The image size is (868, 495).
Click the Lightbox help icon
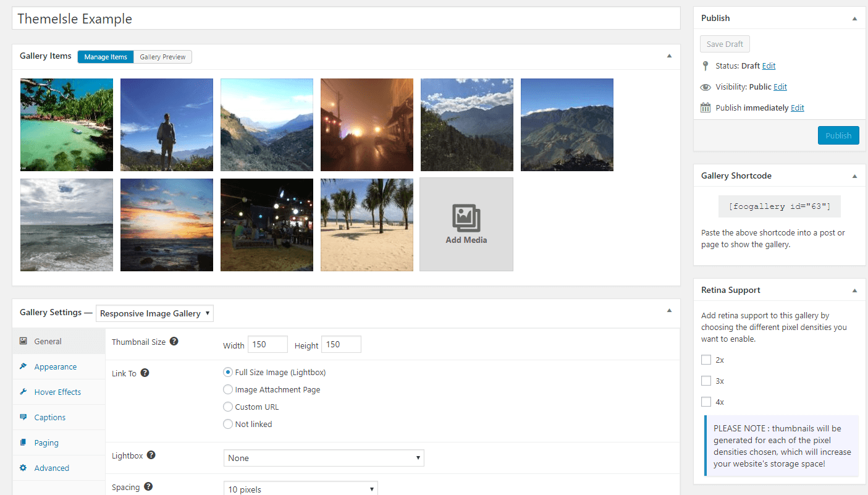pyautogui.click(x=151, y=455)
